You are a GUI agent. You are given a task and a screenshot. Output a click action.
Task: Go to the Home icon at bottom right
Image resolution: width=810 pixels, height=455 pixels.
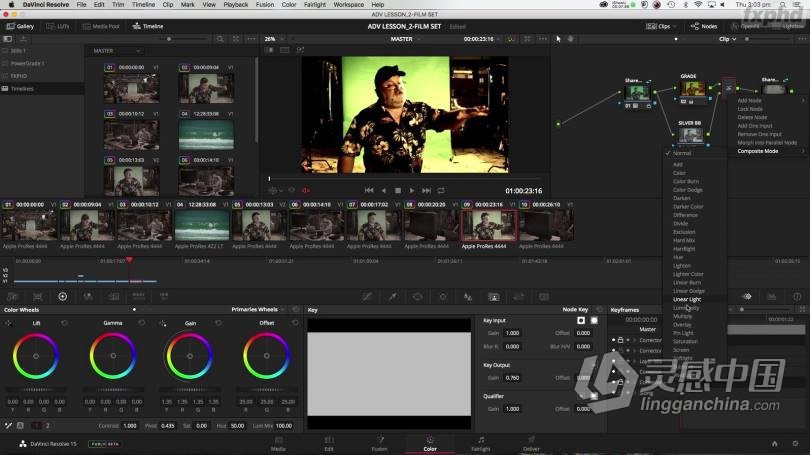(772, 442)
